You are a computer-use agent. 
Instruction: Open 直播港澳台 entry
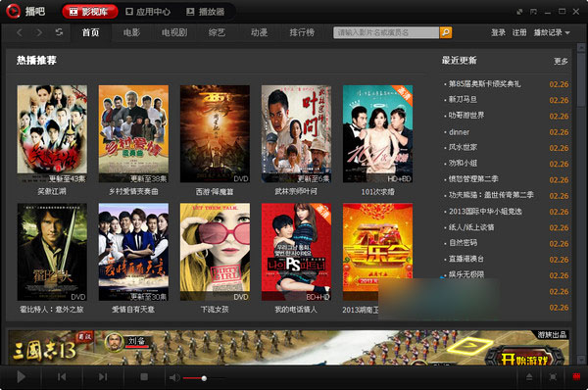(x=466, y=259)
